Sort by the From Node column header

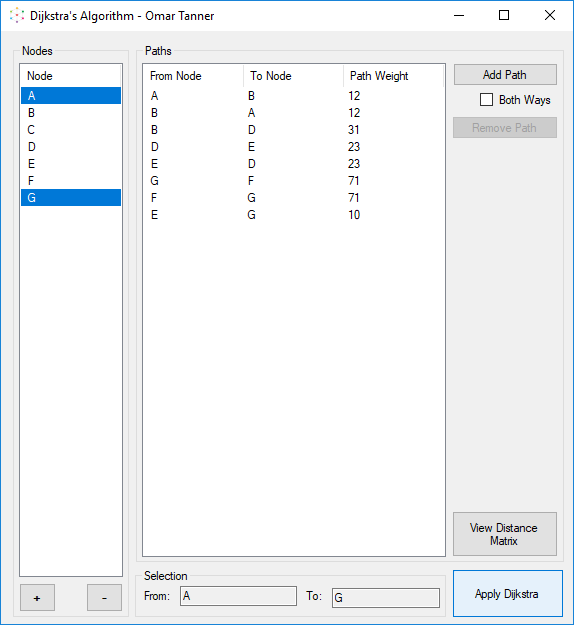[x=193, y=76]
